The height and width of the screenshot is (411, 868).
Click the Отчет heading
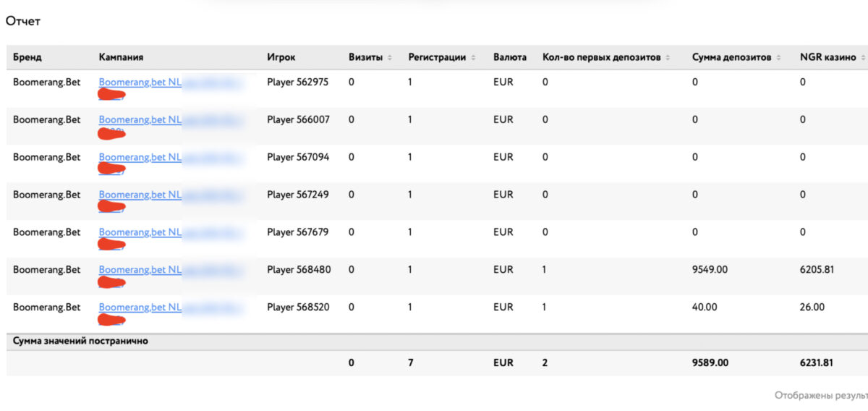[23, 21]
